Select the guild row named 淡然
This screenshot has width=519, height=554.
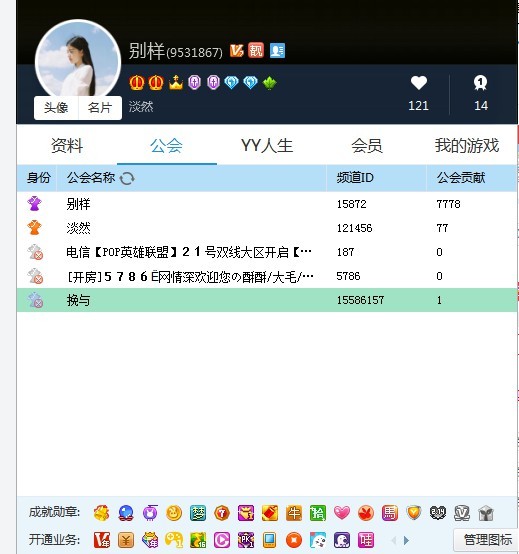coord(267,228)
